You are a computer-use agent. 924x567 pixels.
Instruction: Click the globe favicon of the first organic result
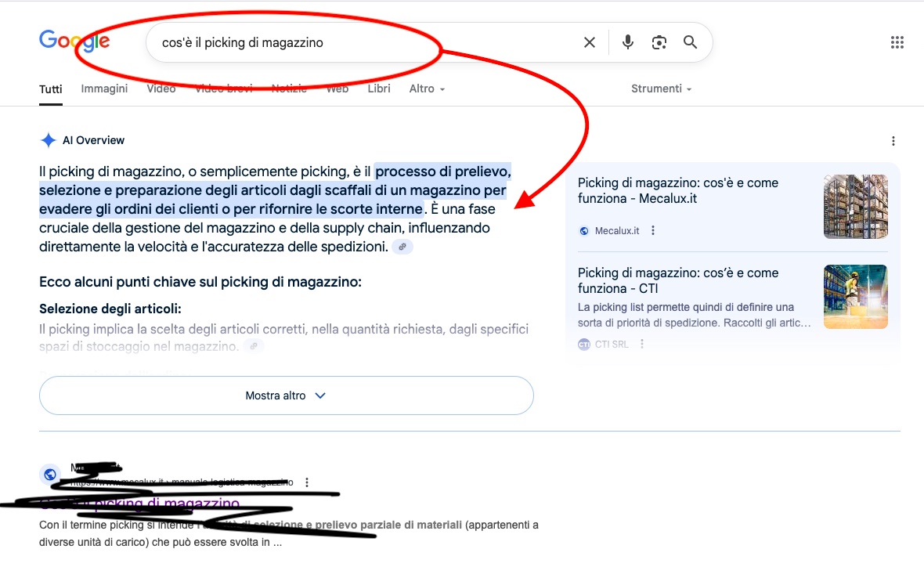pos(50,474)
